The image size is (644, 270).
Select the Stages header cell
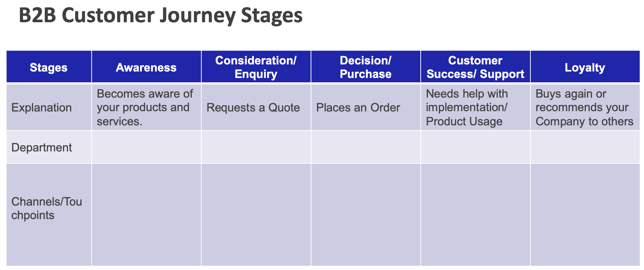(49, 67)
